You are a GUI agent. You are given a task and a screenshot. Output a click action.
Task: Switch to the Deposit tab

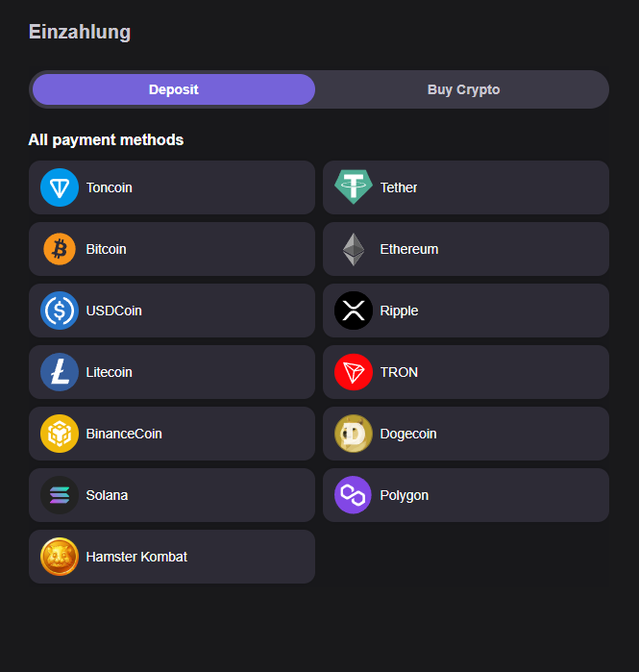(174, 89)
